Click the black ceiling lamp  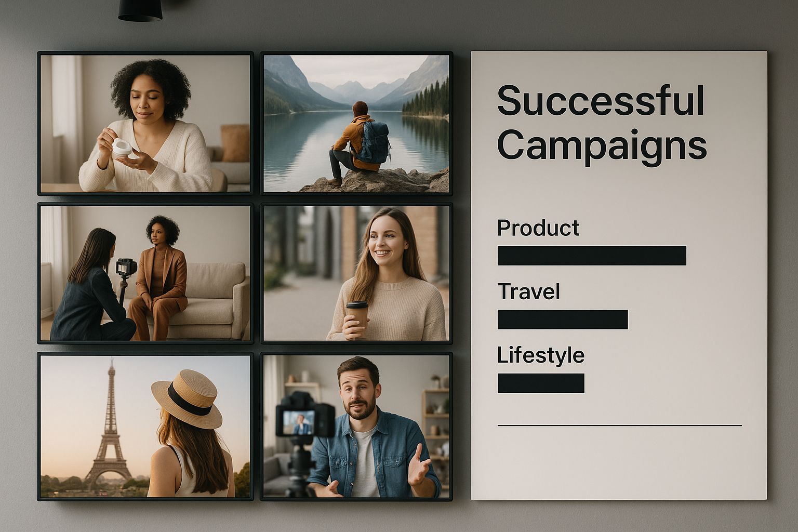(140, 10)
